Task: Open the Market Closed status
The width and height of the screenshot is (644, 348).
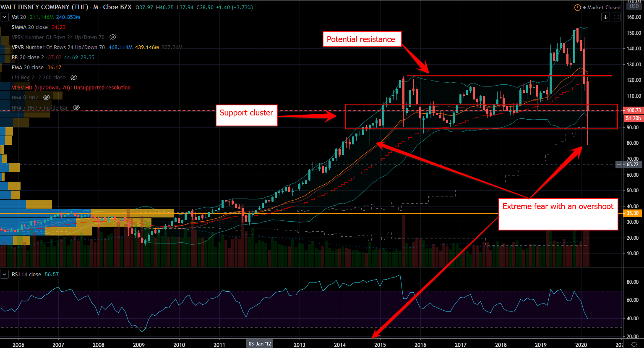Action: (602, 8)
